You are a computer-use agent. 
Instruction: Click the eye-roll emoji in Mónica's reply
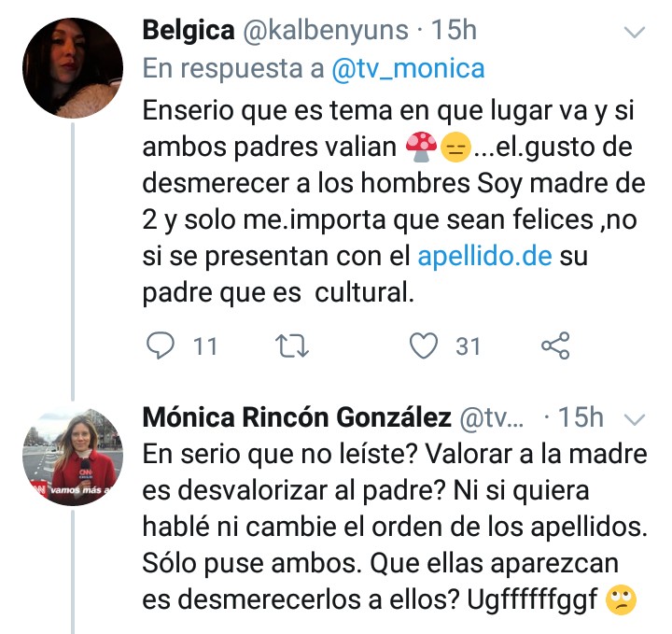coord(621,600)
